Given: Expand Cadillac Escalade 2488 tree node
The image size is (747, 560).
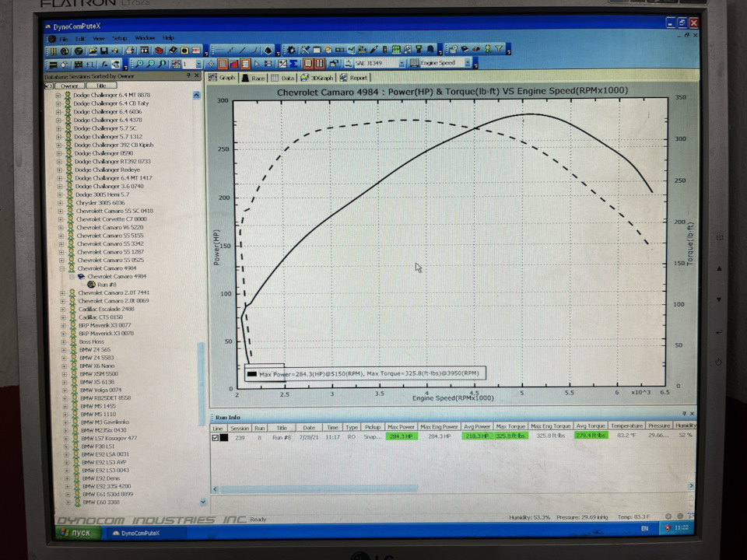Looking at the screenshot, I should [x=63, y=309].
